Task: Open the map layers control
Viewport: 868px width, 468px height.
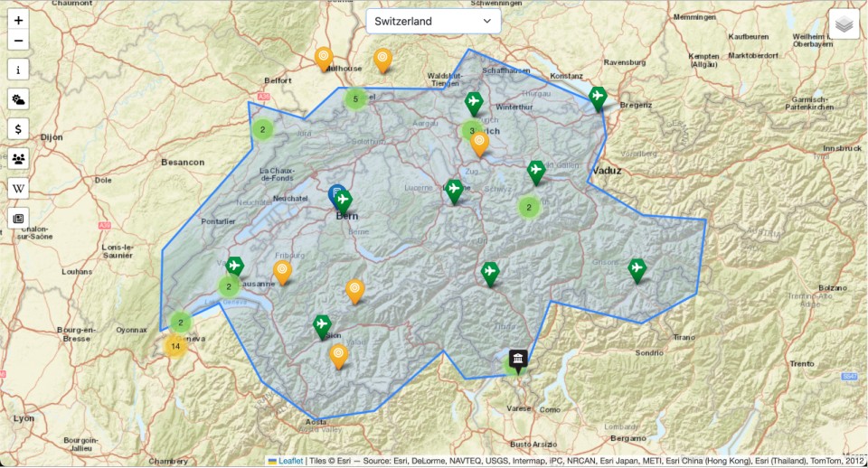Action: pyautogui.click(x=844, y=24)
